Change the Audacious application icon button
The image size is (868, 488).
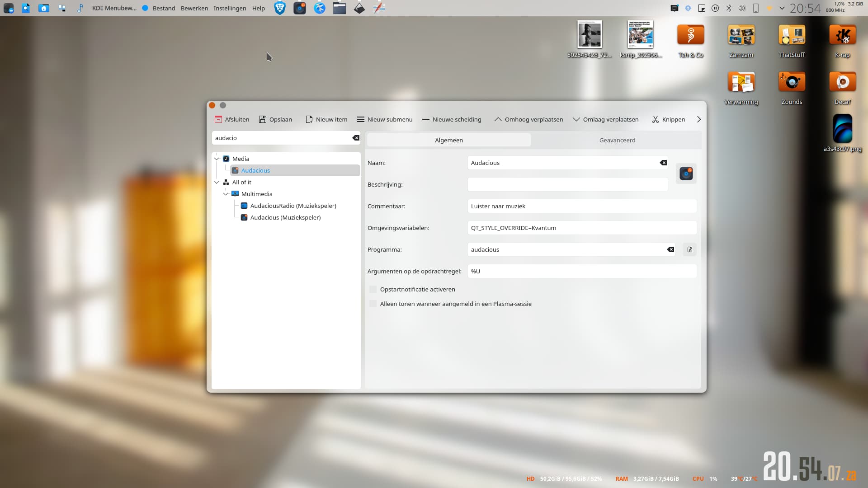(686, 174)
